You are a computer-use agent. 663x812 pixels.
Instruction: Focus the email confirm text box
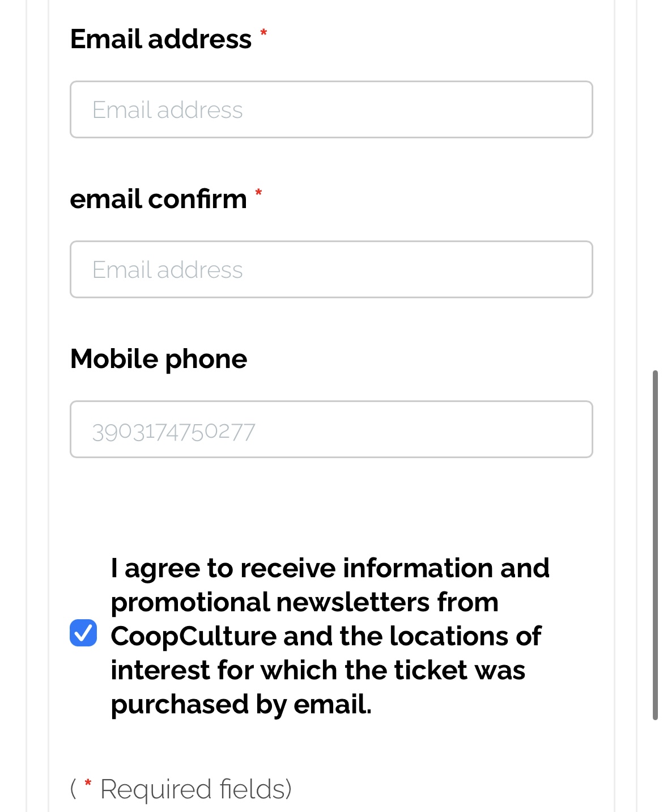[x=331, y=269]
